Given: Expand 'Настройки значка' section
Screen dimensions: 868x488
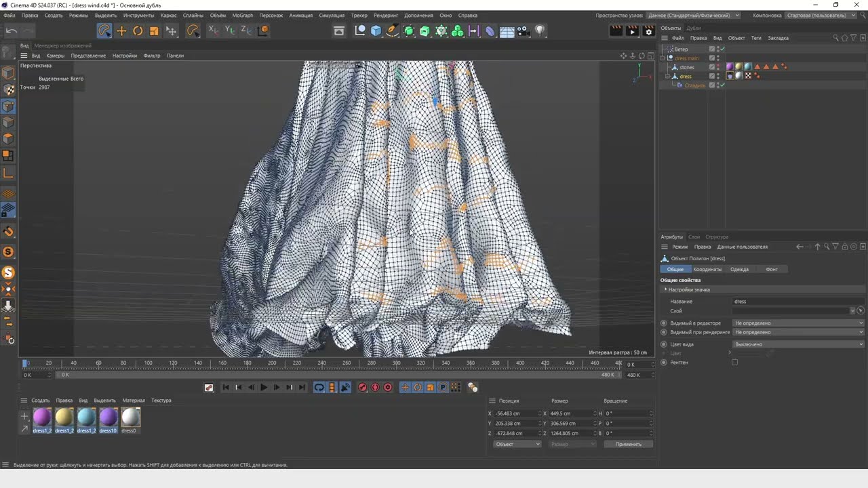Looking at the screenshot, I should pos(666,289).
